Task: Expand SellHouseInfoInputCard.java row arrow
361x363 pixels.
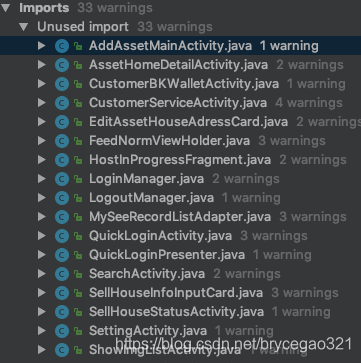Action: pyautogui.click(x=42, y=293)
